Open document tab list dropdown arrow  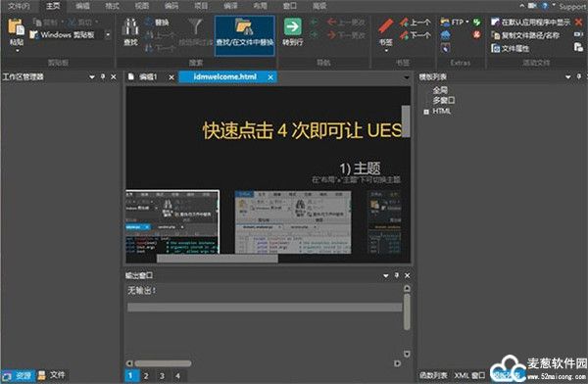(406, 77)
